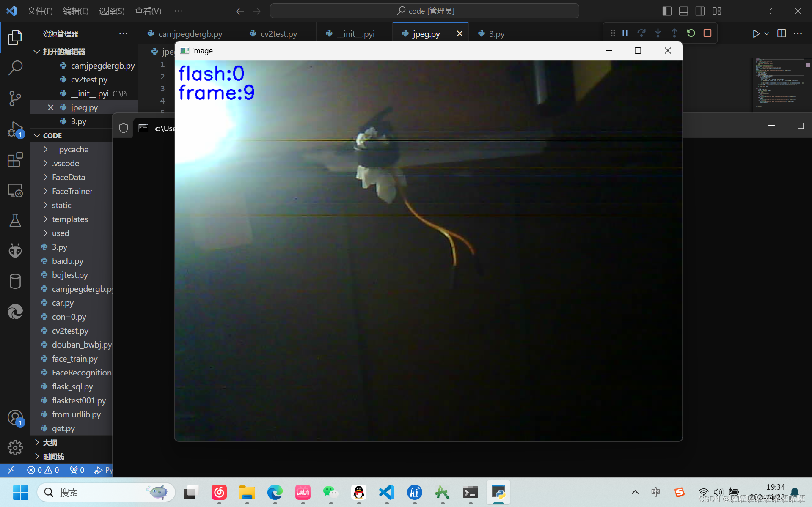Open the Source Control view
Image resolution: width=812 pixels, height=507 pixels.
click(15, 98)
